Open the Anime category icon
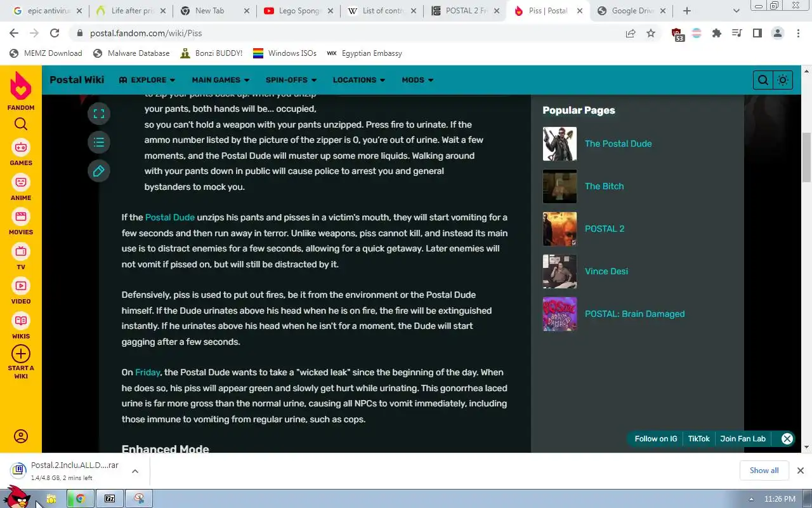 pyautogui.click(x=21, y=182)
